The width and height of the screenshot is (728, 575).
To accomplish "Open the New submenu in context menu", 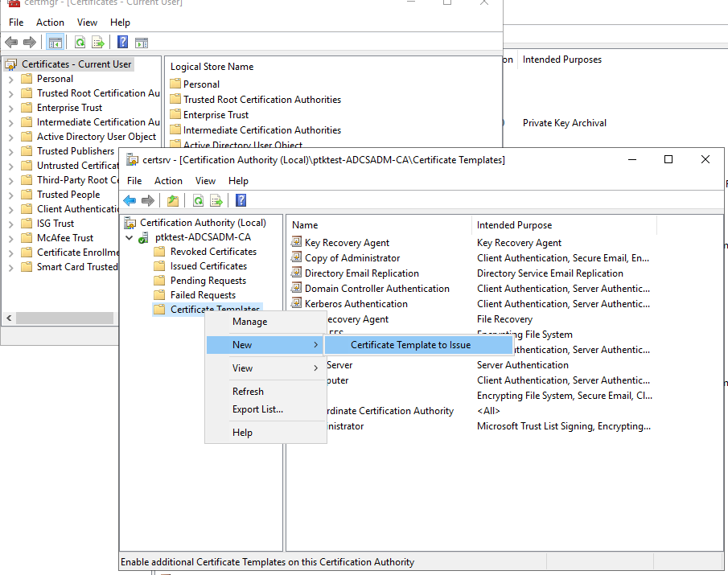I will [265, 345].
